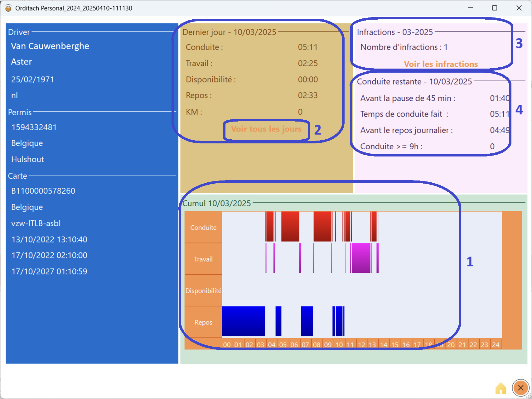The width and height of the screenshot is (532, 399).
Task: Click card date 17/10/2022 02:10:00
Action: 49,255
